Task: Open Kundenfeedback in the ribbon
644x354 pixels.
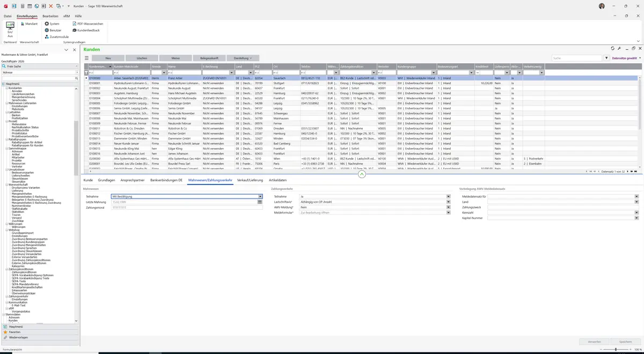Action: [86, 30]
